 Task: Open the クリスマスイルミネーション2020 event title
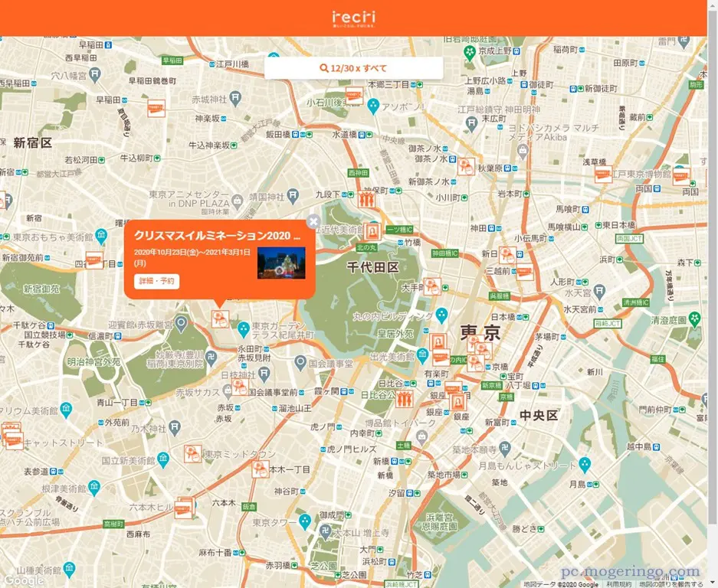pos(217,236)
